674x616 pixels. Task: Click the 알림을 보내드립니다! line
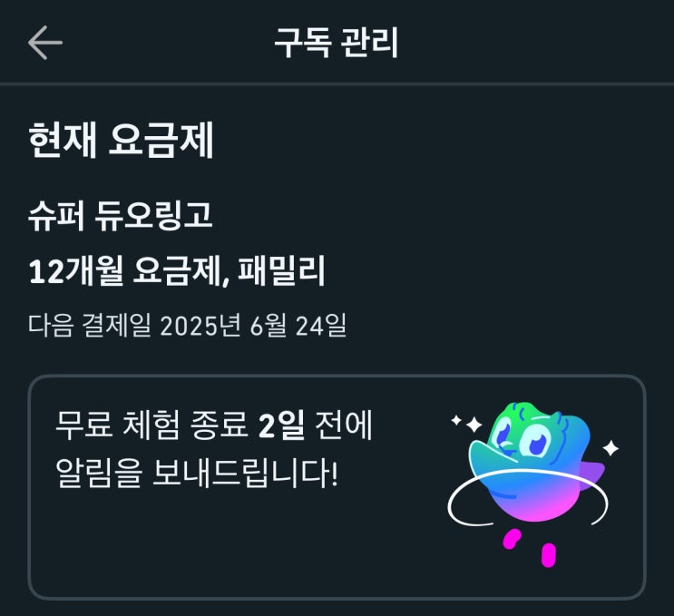point(197,473)
